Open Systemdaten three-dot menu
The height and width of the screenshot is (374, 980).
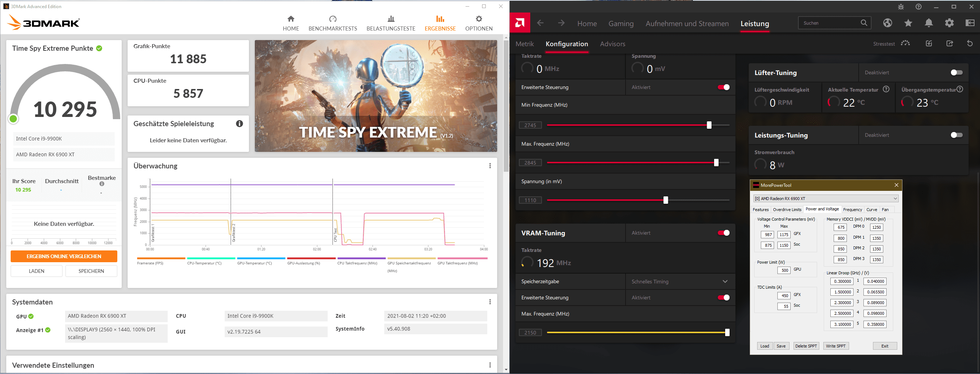tap(489, 302)
